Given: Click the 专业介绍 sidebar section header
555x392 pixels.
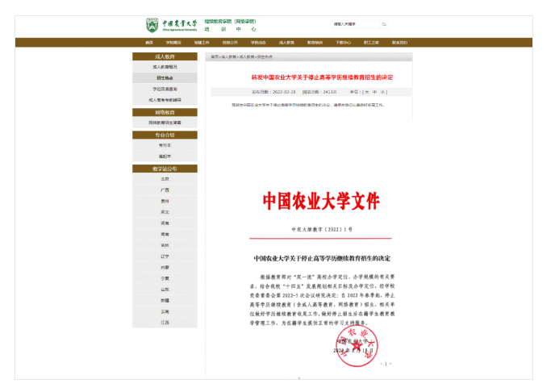Looking at the screenshot, I should pyautogui.click(x=165, y=136).
